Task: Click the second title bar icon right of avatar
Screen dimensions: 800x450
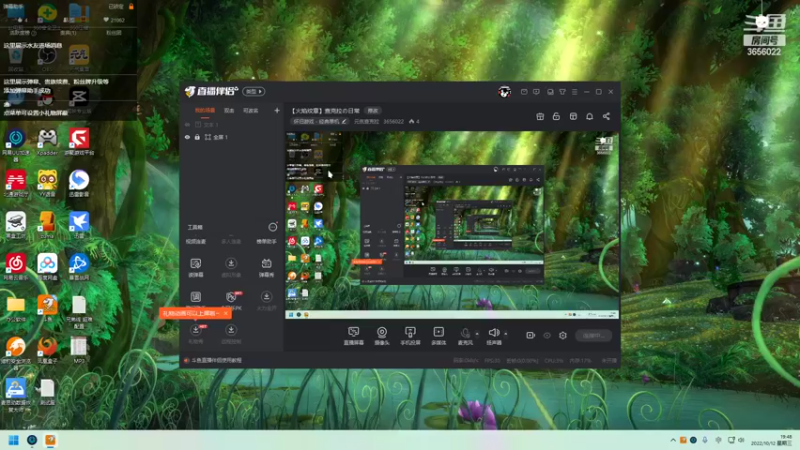Action: pyautogui.click(x=536, y=92)
